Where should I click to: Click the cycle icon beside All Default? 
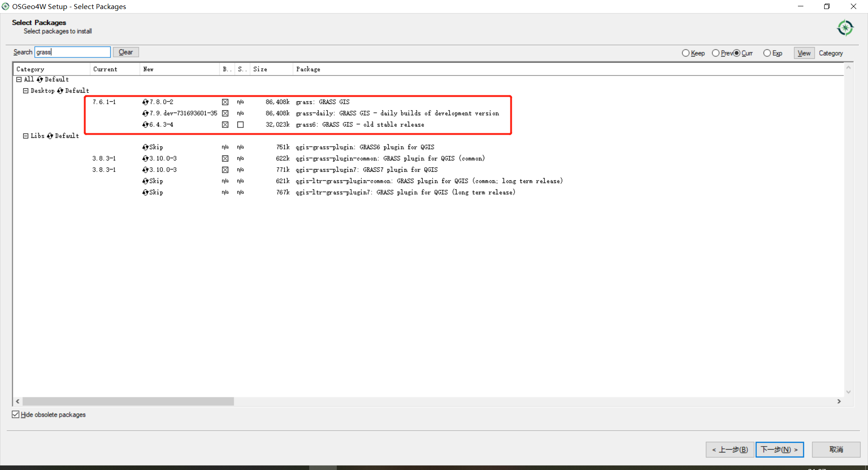pyautogui.click(x=40, y=80)
